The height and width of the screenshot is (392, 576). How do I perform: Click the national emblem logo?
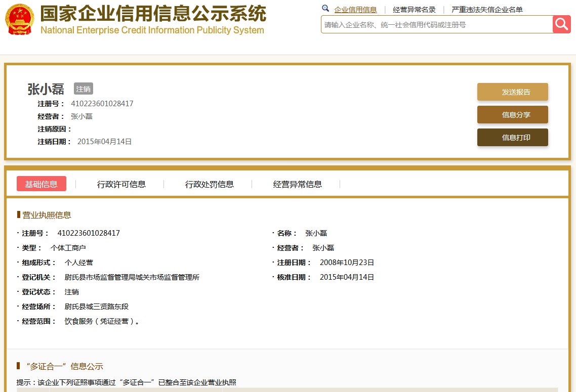click(x=19, y=20)
